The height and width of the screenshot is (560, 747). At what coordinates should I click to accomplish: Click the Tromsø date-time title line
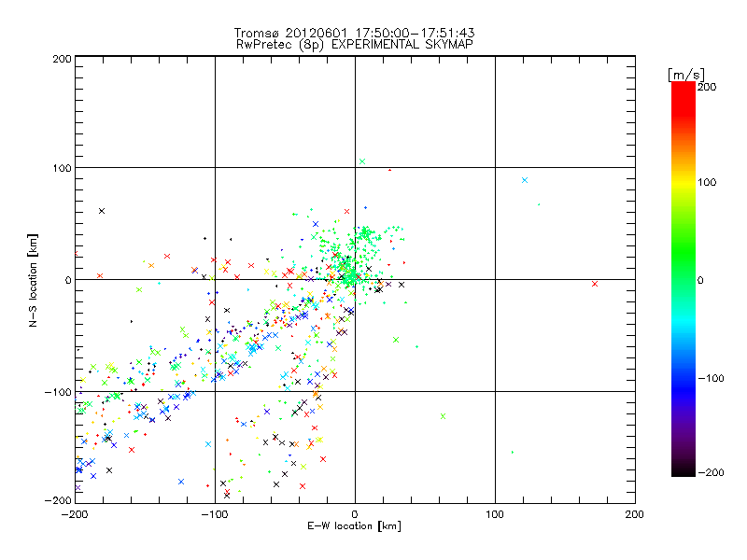click(354, 33)
